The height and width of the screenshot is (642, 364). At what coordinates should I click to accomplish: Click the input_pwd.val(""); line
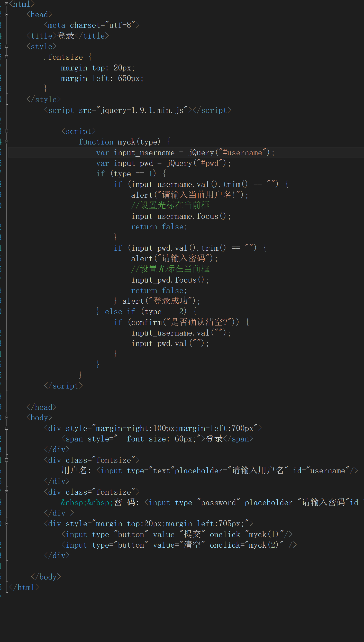click(170, 343)
